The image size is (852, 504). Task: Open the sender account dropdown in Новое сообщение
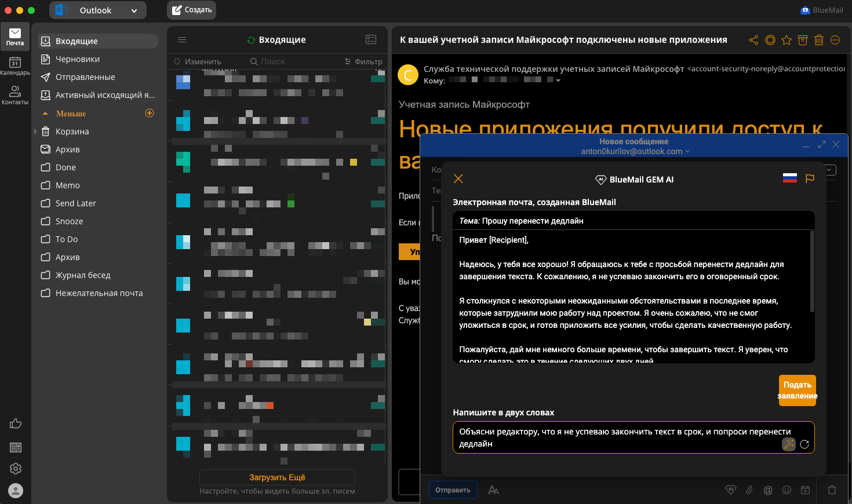coord(635,151)
